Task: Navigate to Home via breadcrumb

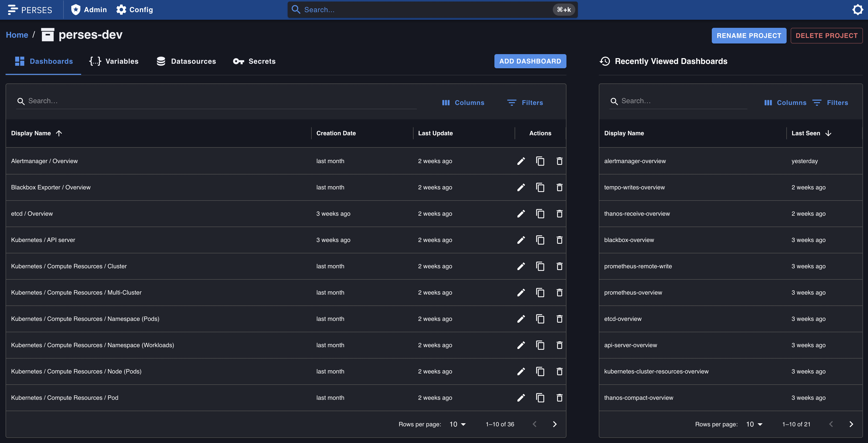Action: click(17, 35)
